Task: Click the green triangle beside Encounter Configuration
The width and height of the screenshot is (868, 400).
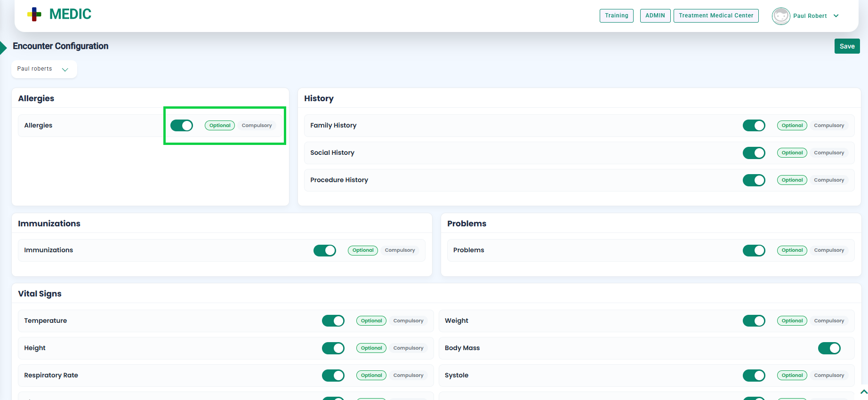Action: [3, 47]
